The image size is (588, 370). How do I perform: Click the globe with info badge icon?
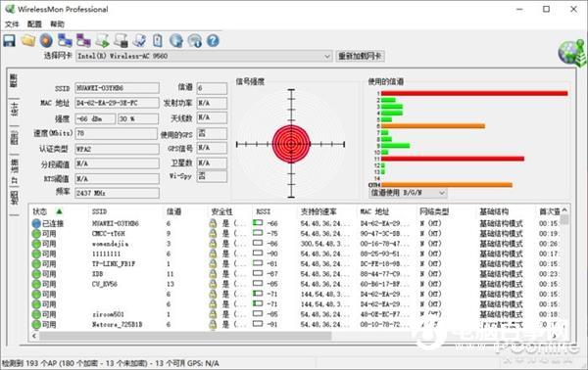[195, 40]
